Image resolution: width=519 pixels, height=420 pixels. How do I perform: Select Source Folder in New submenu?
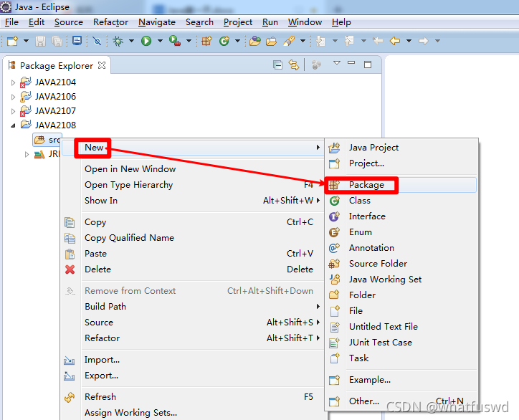401,264
